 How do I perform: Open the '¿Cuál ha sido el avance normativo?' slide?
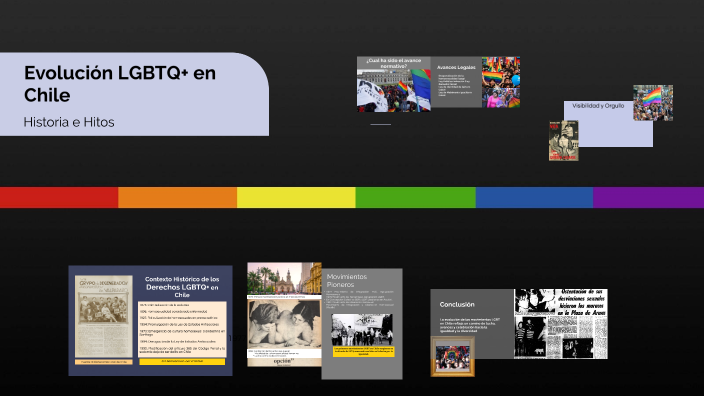point(394,84)
